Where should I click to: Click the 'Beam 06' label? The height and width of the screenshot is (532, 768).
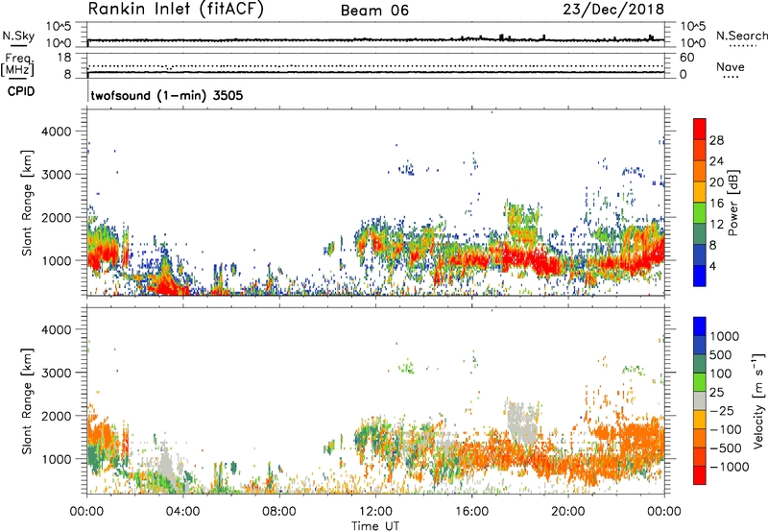point(374,11)
